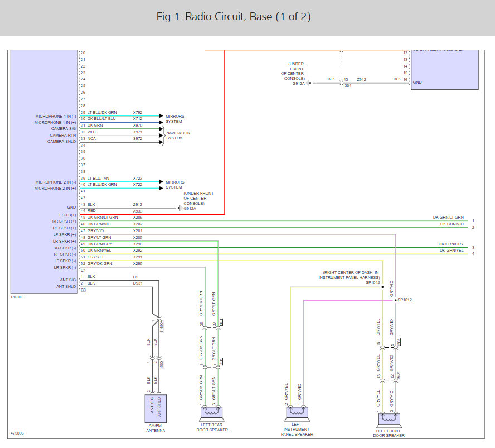Click the 'NAVIGATION SYSTEM' label

click(177, 136)
